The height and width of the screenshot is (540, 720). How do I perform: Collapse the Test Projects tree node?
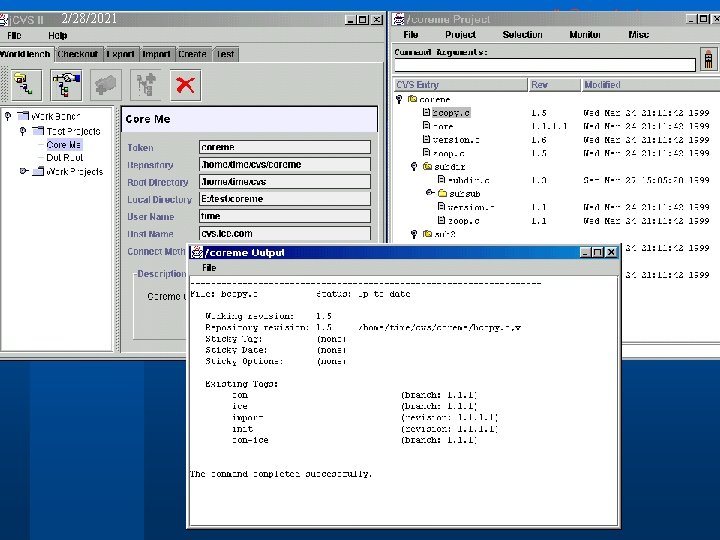pyautogui.click(x=23, y=131)
